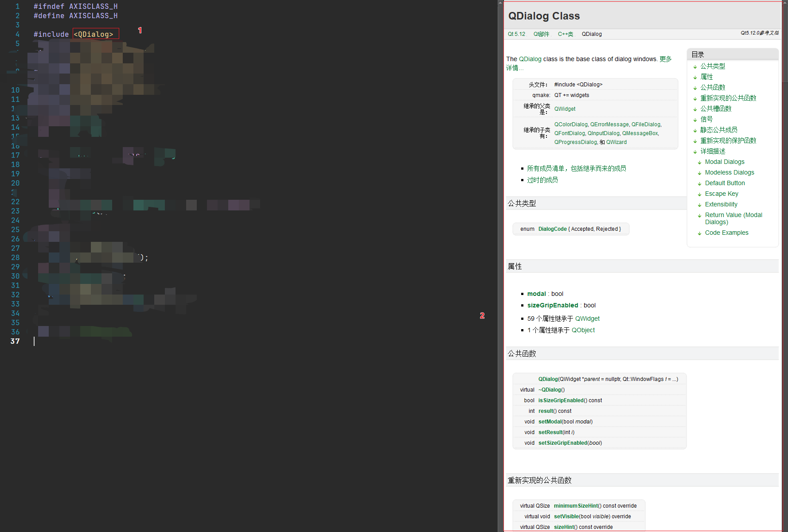
Task: Jump to 详细描述 in table of contents
Action: point(713,151)
